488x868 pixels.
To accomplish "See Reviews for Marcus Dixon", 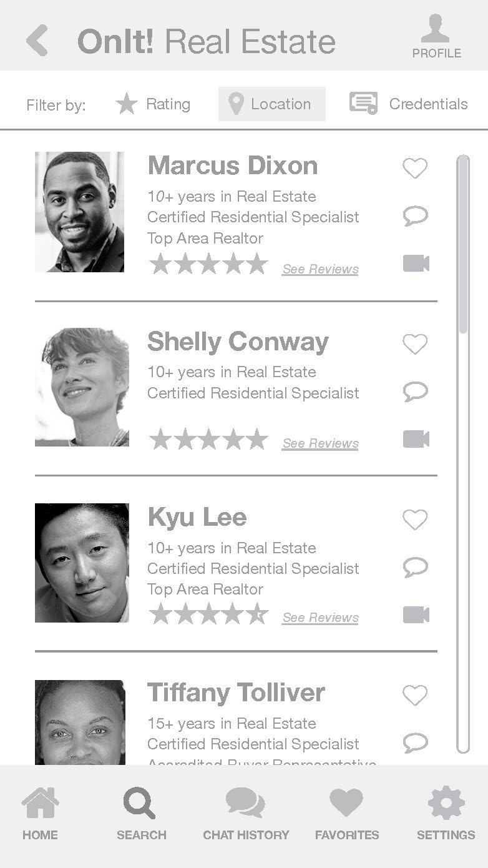I will 320,269.
